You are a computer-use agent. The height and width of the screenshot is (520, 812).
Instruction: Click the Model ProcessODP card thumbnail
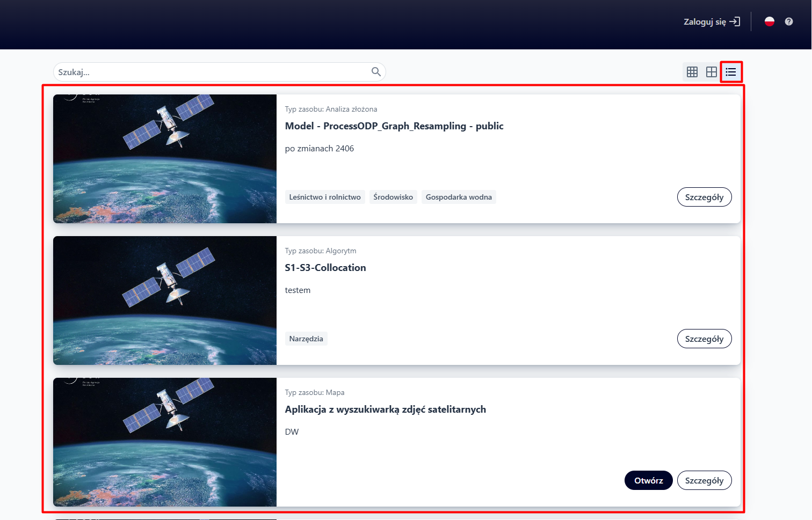pos(165,159)
